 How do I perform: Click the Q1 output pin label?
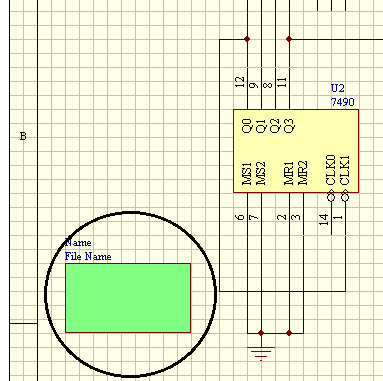pyautogui.click(x=261, y=126)
